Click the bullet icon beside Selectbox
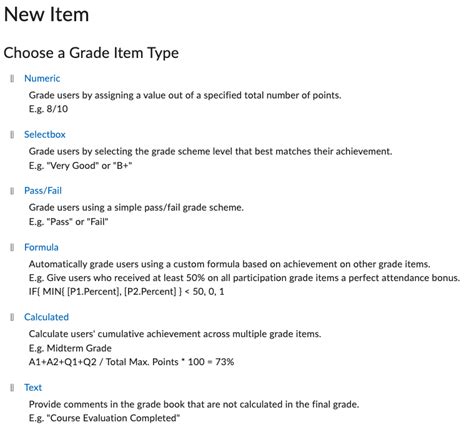Screen dimensions: 474x435 pyautogui.click(x=12, y=135)
